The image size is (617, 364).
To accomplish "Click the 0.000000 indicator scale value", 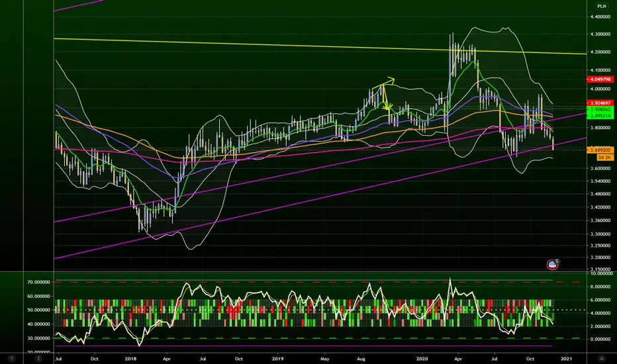I will tap(600, 340).
